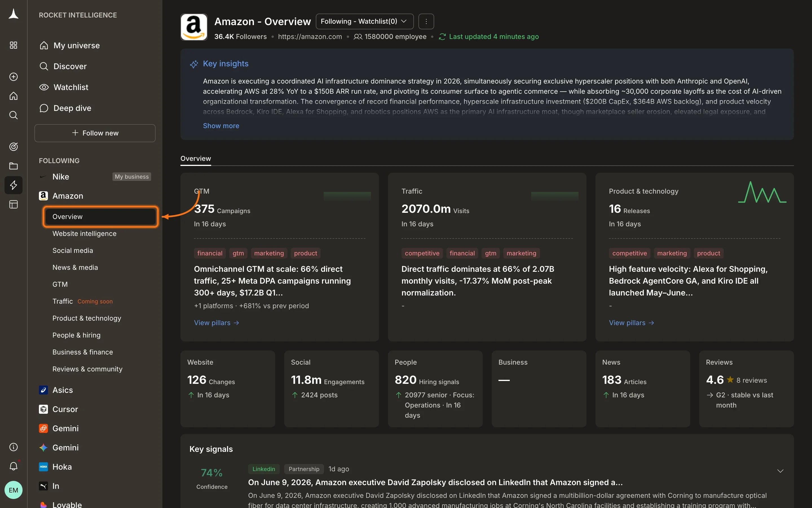
Task: Open GTM under Amazon in sidebar
Action: (x=60, y=284)
